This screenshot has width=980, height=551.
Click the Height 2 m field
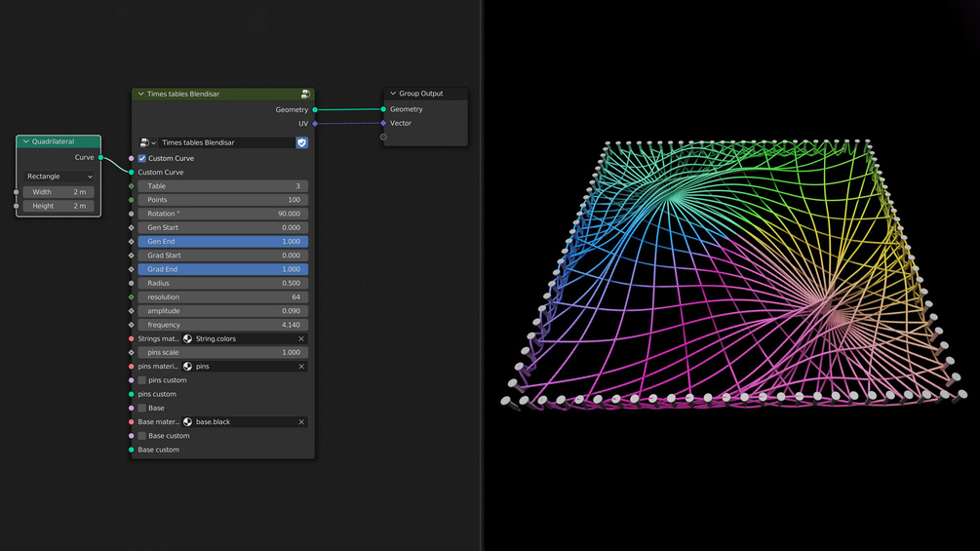click(x=59, y=206)
